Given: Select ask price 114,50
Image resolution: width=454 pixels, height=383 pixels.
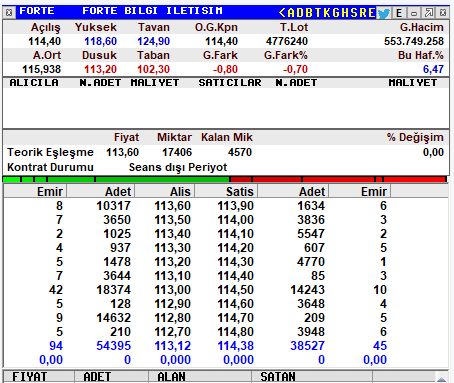Looking at the screenshot, I should click(x=235, y=290).
